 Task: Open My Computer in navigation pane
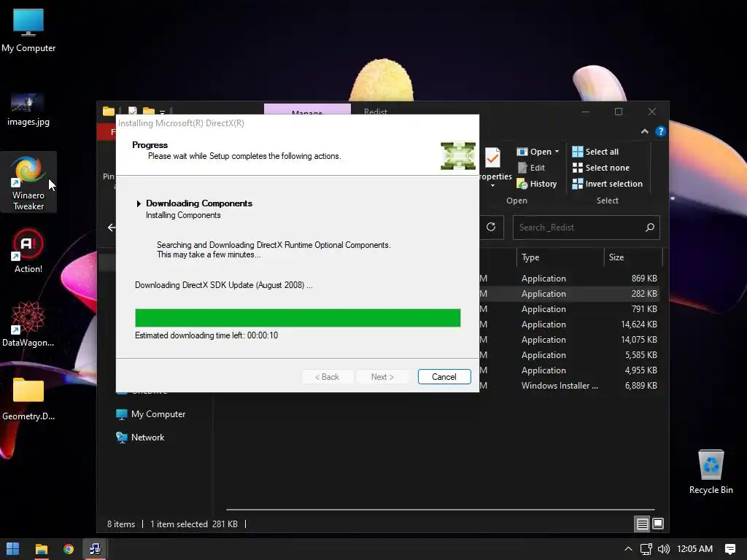click(x=151, y=414)
